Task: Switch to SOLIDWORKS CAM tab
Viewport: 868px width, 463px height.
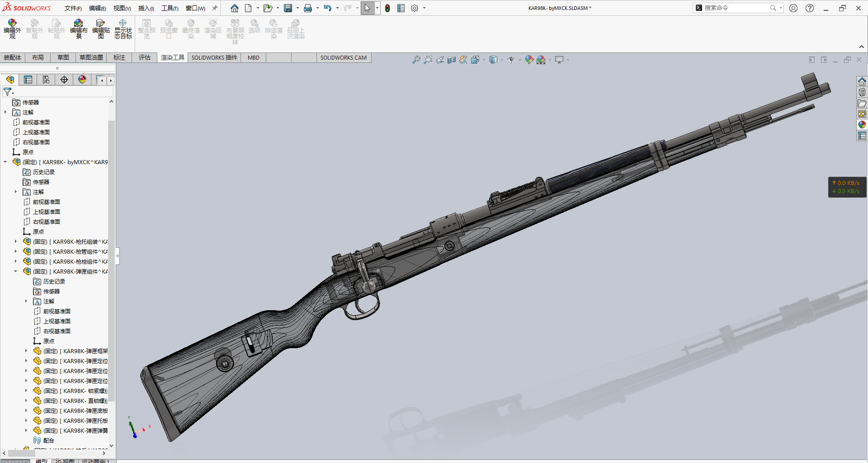Action: [344, 58]
